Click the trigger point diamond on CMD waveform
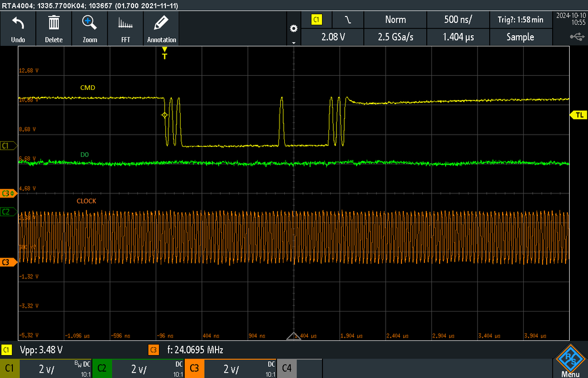The height and width of the screenshot is (378, 588). (165, 115)
